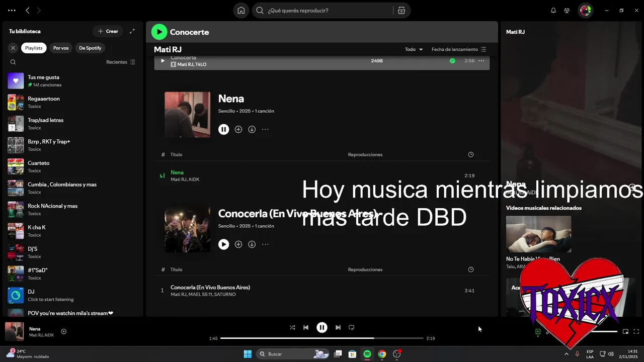Open the Recientes sort dropdown
The height and width of the screenshot is (362, 644).
click(x=121, y=62)
